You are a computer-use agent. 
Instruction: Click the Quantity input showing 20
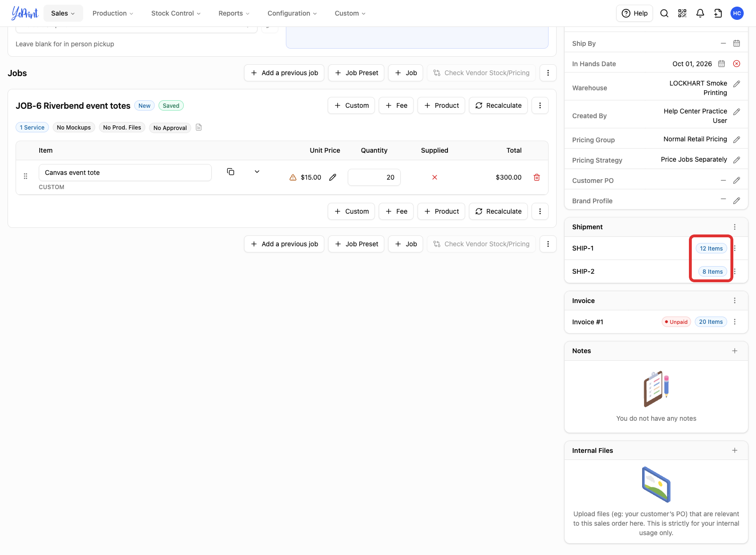pos(374,177)
